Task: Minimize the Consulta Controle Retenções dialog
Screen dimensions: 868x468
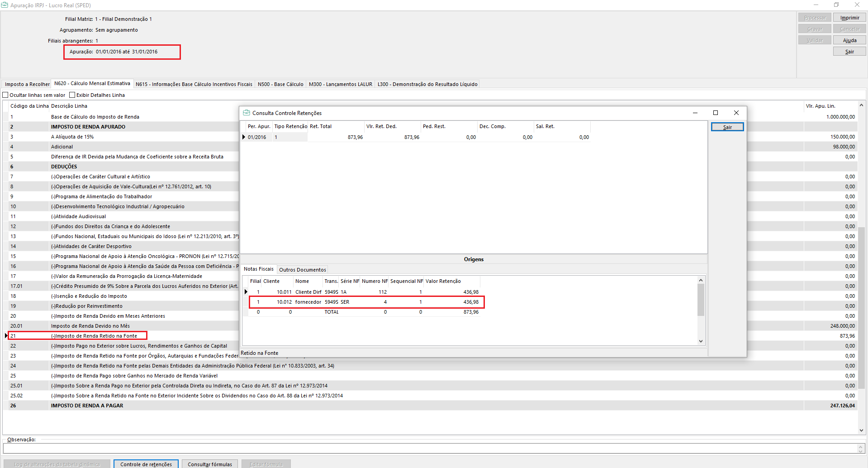Action: pyautogui.click(x=695, y=113)
